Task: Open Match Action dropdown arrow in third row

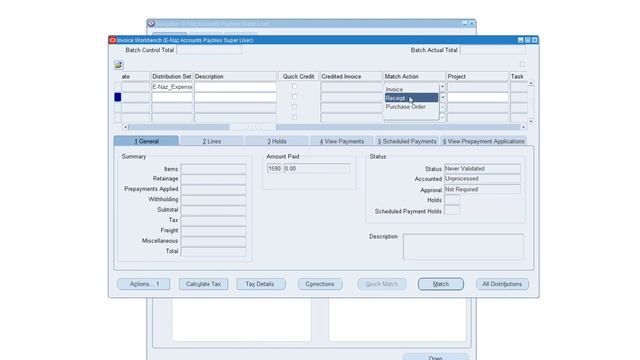Action: point(442,108)
